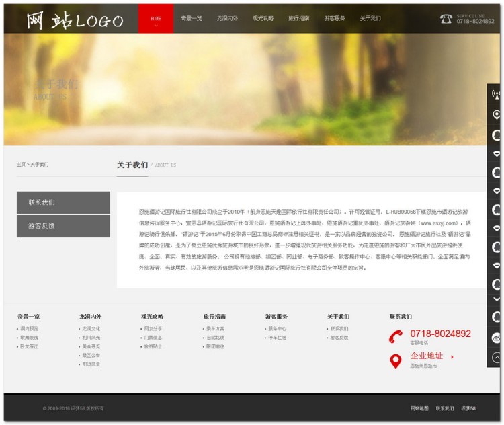This screenshot has height=425, width=504.
Task: Open the Weibo icon in floating sidebar
Action: pos(496,338)
